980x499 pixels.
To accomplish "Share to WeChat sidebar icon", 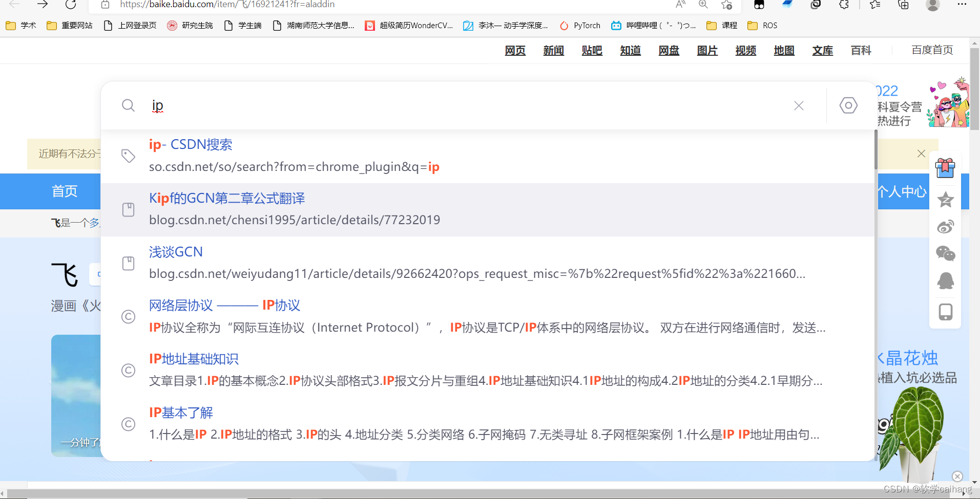I will tap(945, 253).
